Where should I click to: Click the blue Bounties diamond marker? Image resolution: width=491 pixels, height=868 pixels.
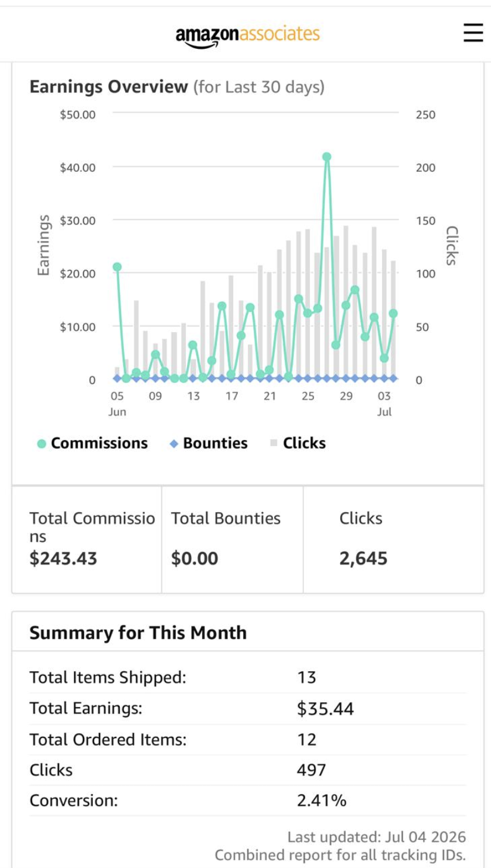tap(174, 444)
